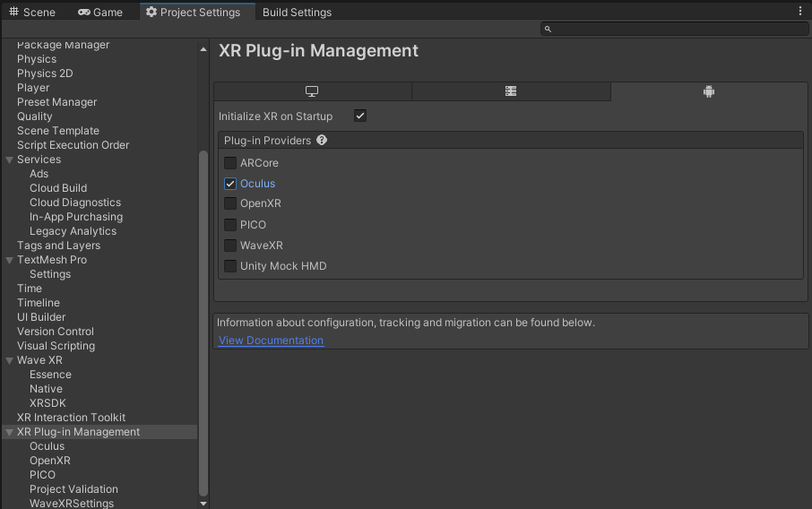812x509 pixels.
Task: Open Native under Wave XR
Action: pyautogui.click(x=46, y=389)
